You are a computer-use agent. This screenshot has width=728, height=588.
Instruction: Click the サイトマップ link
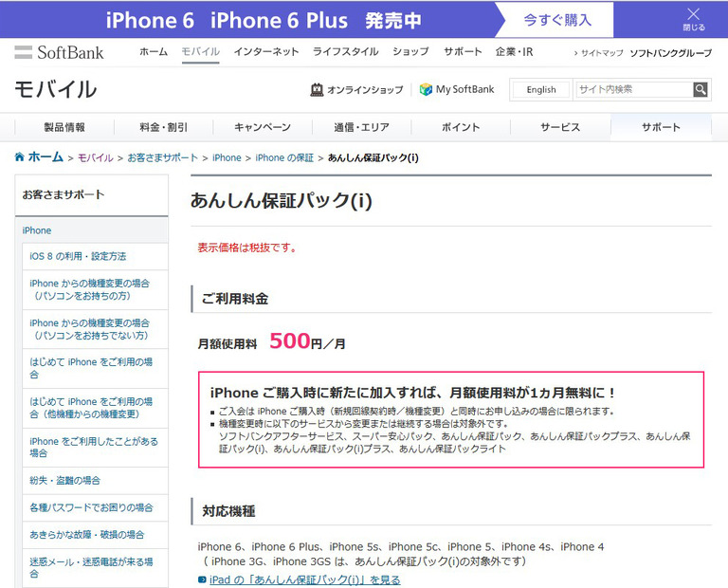(602, 53)
